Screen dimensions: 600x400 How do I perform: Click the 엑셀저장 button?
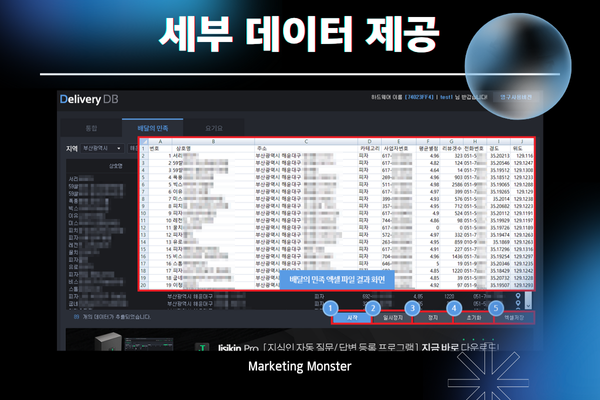pyautogui.click(x=514, y=318)
